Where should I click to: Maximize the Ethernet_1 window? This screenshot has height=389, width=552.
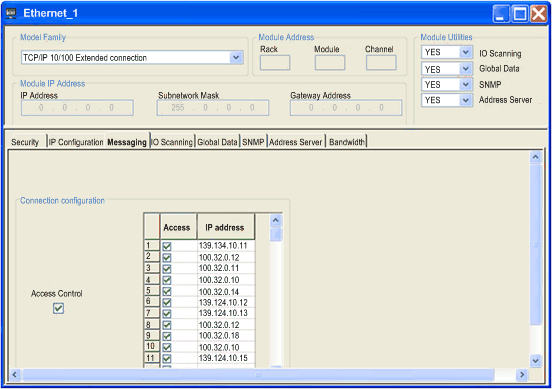[520, 14]
